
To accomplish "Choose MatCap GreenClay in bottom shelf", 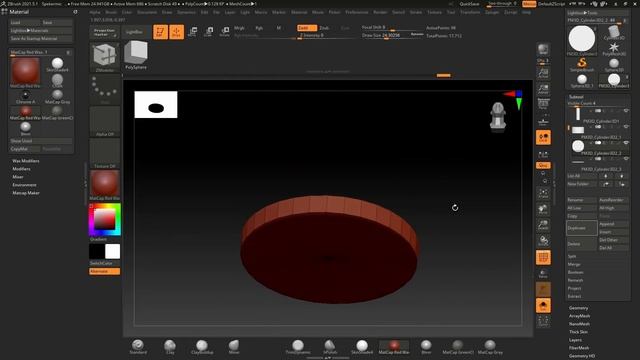I will (x=458, y=347).
